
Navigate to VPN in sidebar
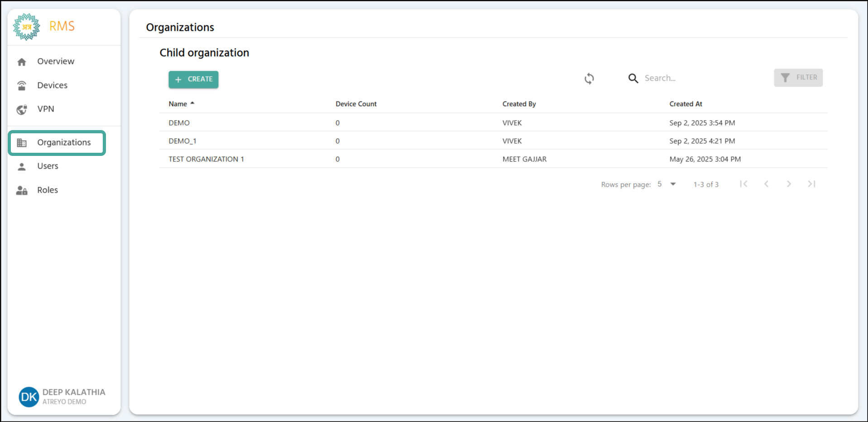[45, 109]
